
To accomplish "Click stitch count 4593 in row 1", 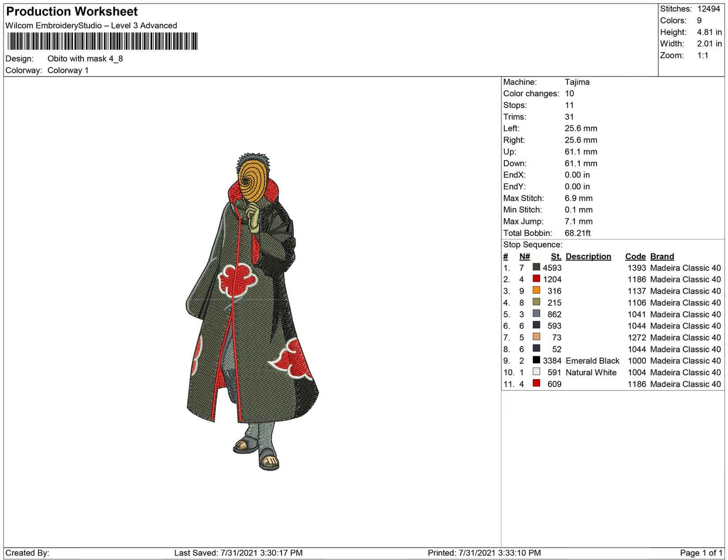I will (552, 268).
